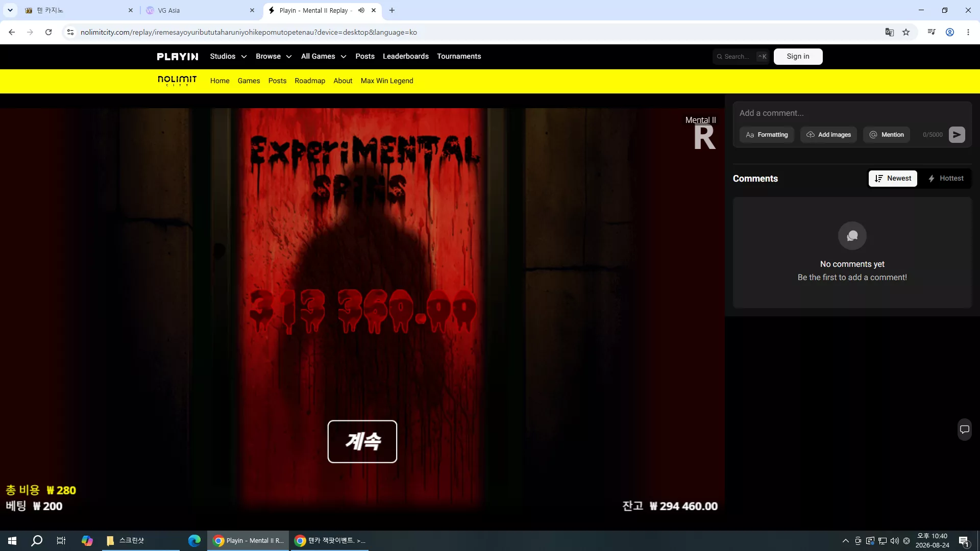Expand the Studios dropdown menu
980x551 pixels.
click(x=228, y=57)
